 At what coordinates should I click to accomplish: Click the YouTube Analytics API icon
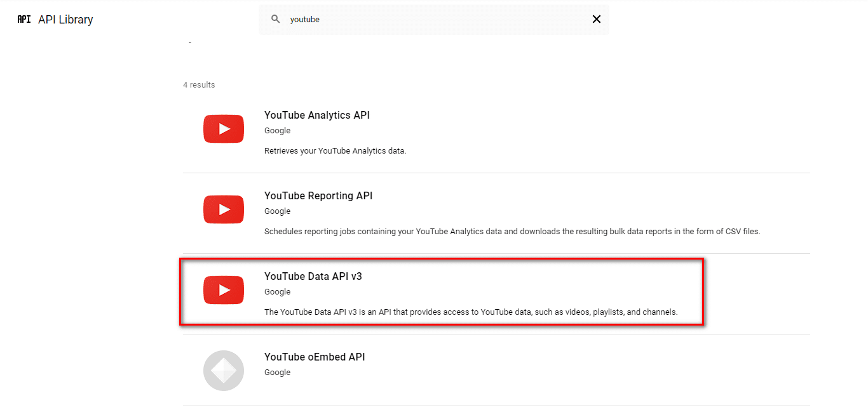pos(223,128)
